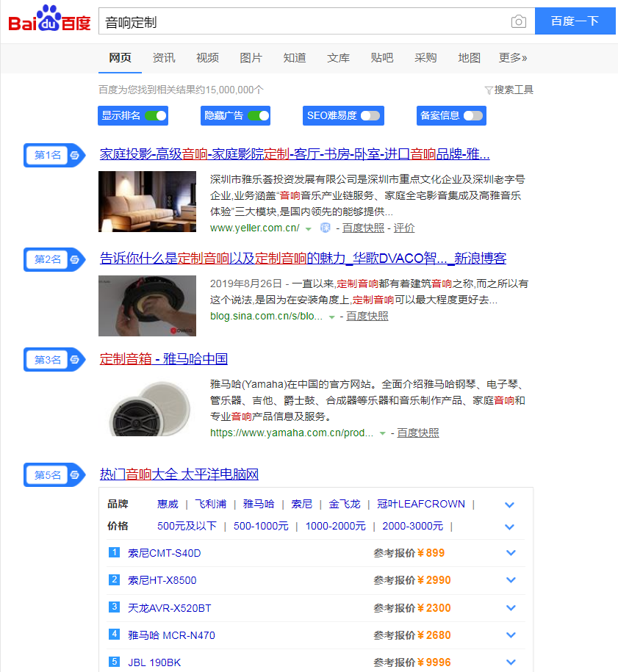Switch to the 视频 tab

tap(207, 58)
